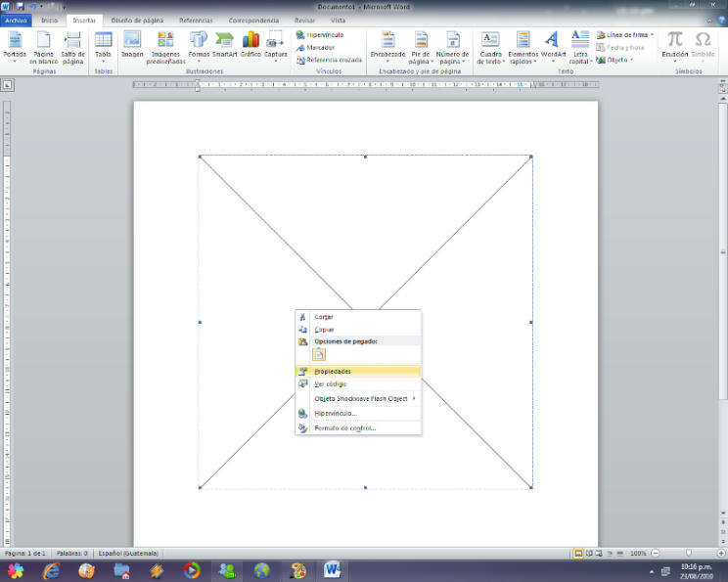The width and height of the screenshot is (728, 582).
Task: Click the Word icon in taskbar
Action: coord(333,570)
